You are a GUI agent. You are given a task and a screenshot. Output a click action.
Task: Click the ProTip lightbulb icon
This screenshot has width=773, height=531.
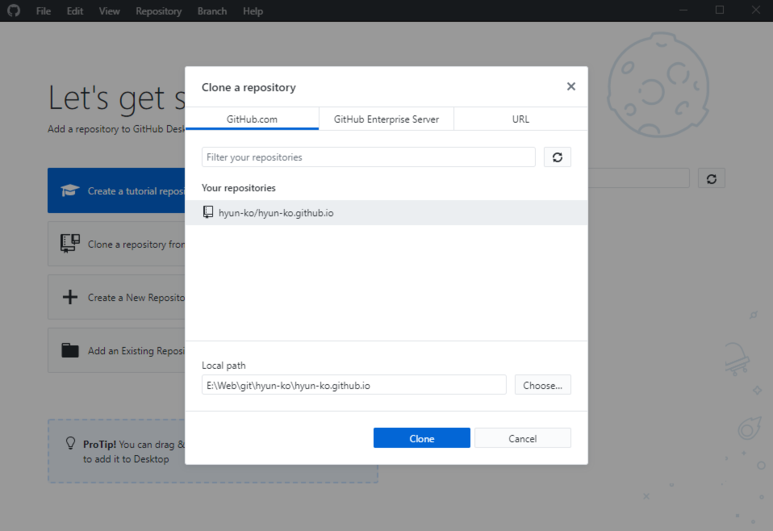(x=70, y=443)
